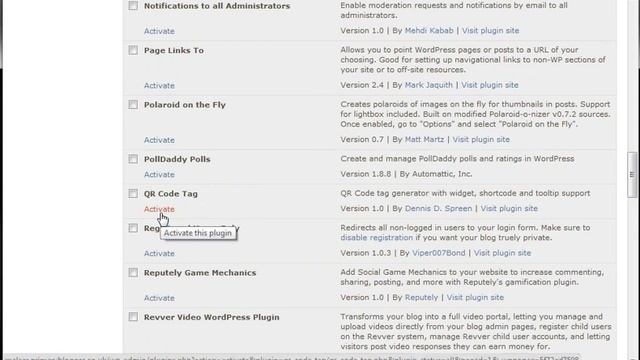Select the Notifications to all Administrators title
This screenshot has height=360, width=640.
(217, 6)
